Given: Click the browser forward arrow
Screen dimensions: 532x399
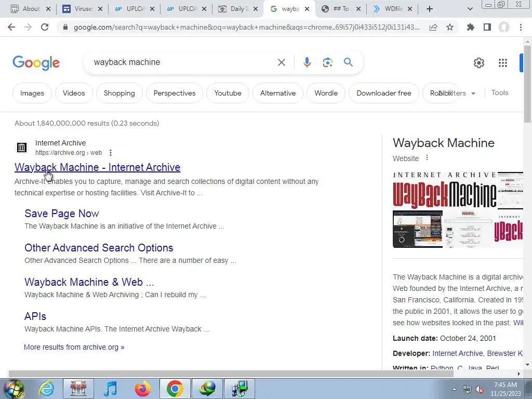Looking at the screenshot, I should click(28, 27).
